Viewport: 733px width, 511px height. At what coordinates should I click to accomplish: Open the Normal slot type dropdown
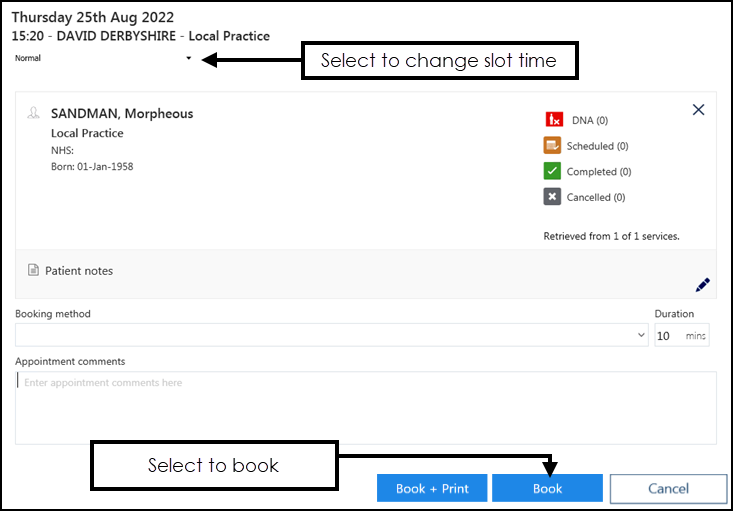(x=100, y=58)
